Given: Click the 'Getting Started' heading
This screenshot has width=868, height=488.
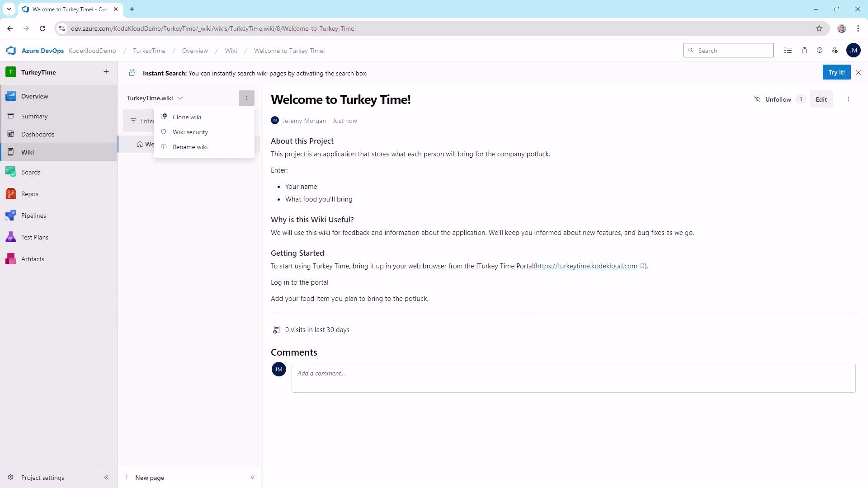Looking at the screenshot, I should tap(297, 253).
